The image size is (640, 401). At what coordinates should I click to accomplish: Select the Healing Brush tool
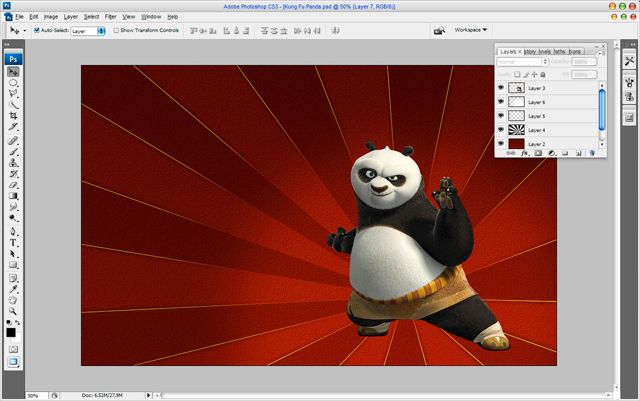[x=13, y=141]
